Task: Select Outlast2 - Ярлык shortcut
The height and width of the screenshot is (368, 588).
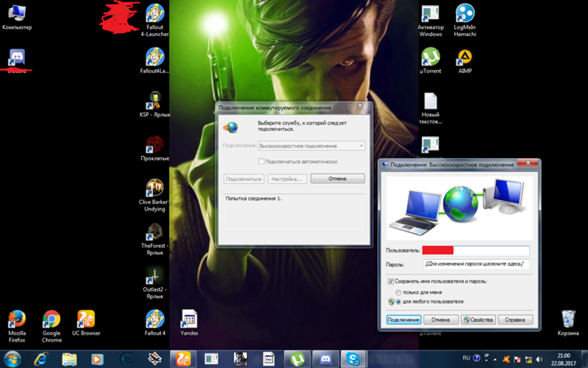Action: (x=154, y=283)
